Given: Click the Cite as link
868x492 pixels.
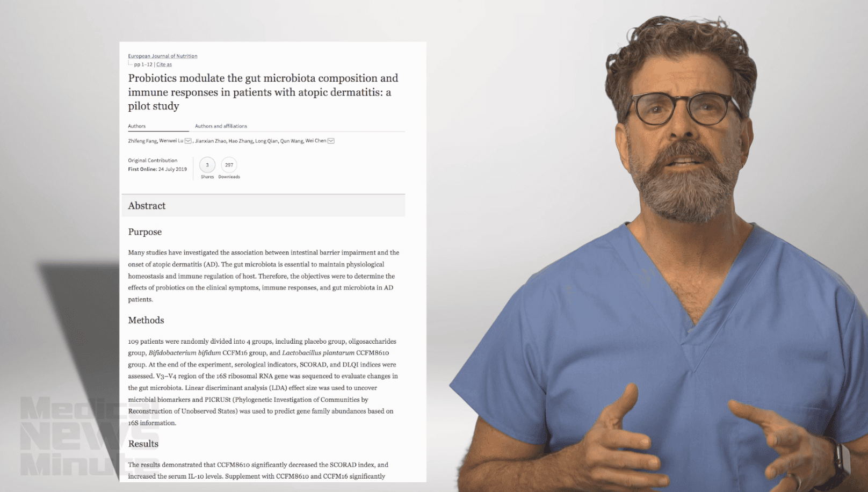Looking at the screenshot, I should pyautogui.click(x=164, y=64).
